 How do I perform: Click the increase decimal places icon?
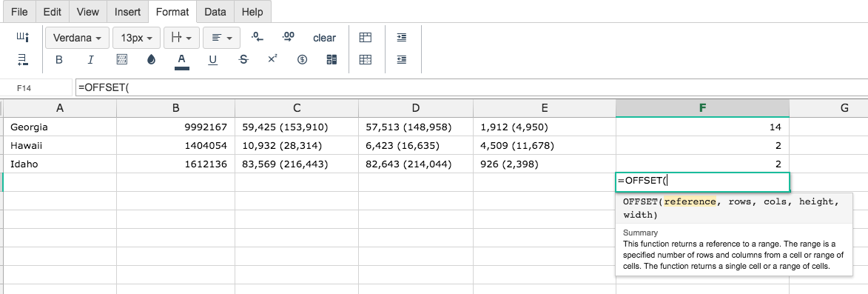click(289, 37)
